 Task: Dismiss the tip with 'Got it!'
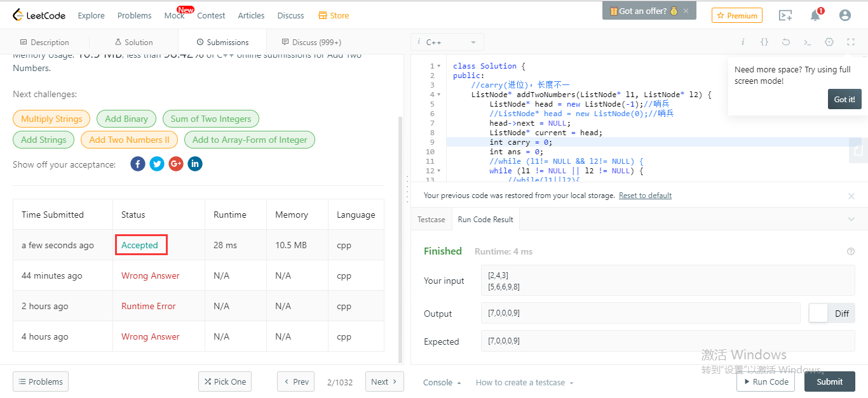[844, 99]
